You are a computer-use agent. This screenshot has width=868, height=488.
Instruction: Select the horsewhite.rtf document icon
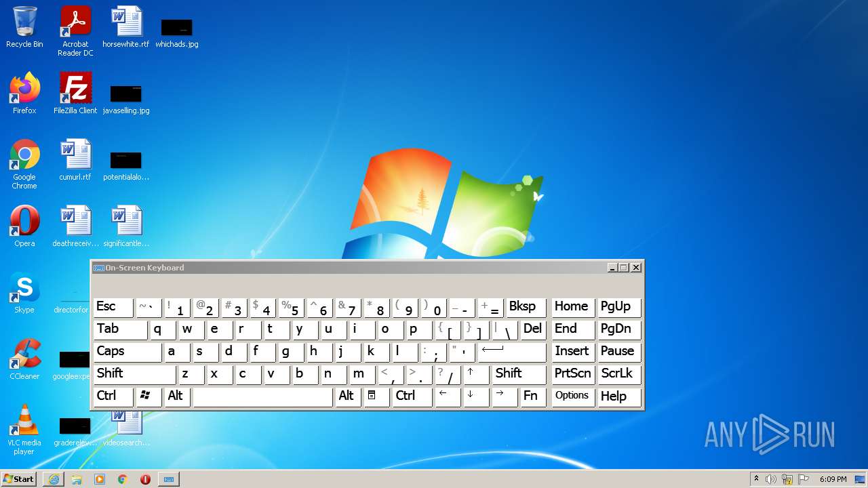click(126, 27)
